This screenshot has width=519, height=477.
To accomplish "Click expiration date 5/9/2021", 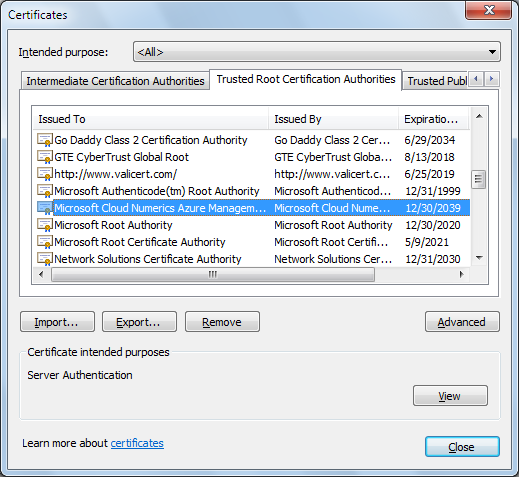I will (427, 242).
